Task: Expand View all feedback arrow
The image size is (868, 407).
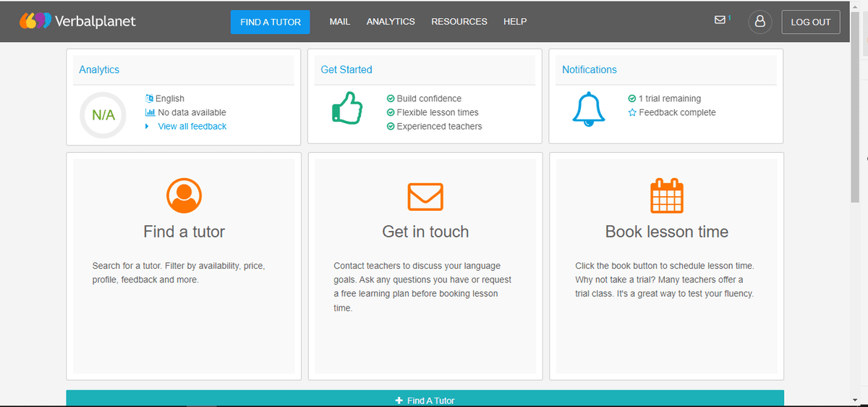Action: pos(148,126)
